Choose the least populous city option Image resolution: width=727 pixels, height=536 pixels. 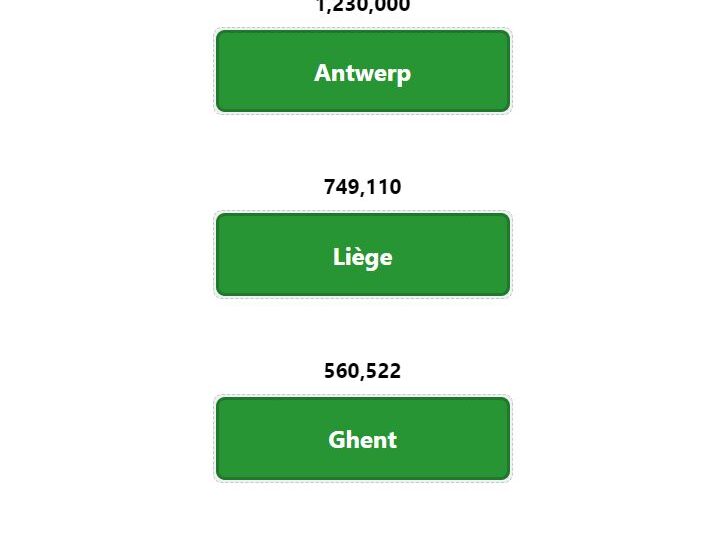(363, 438)
